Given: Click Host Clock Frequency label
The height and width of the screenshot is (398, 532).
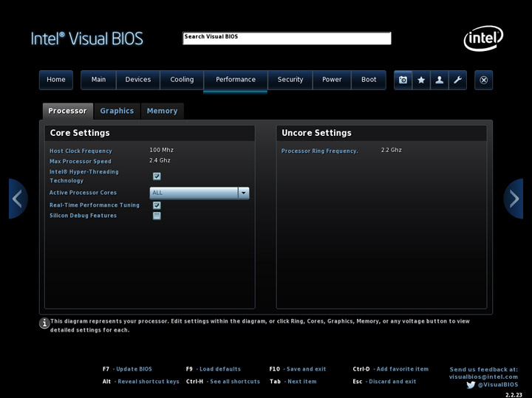Looking at the screenshot, I should click(x=81, y=151).
